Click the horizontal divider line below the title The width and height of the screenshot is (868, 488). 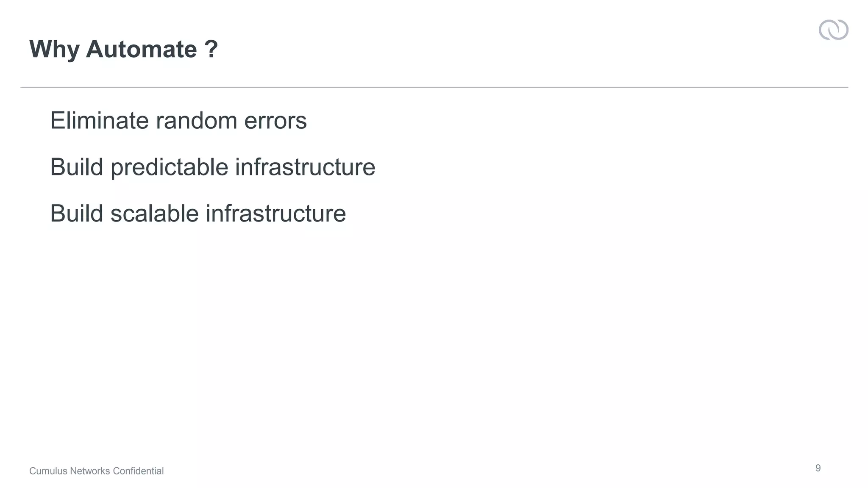pos(434,87)
